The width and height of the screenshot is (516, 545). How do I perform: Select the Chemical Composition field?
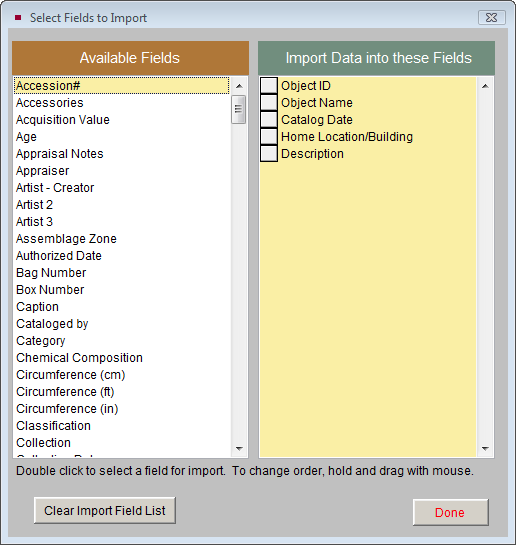pyautogui.click(x=122, y=358)
